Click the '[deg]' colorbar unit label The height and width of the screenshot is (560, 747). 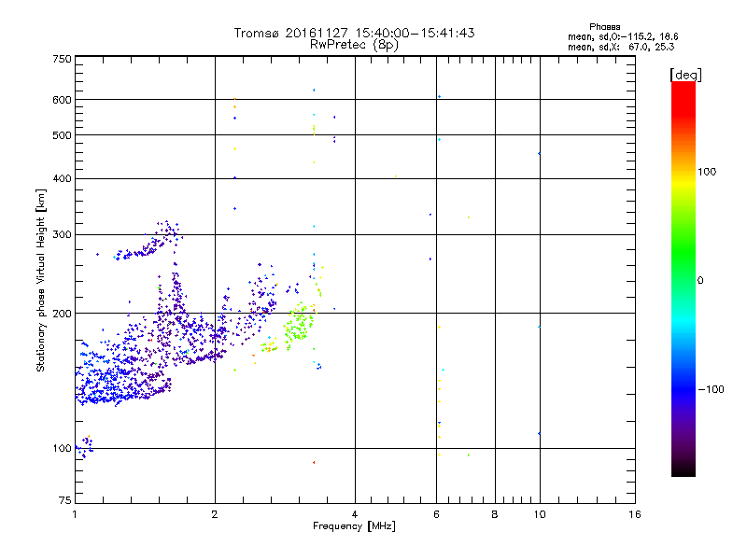[685, 75]
